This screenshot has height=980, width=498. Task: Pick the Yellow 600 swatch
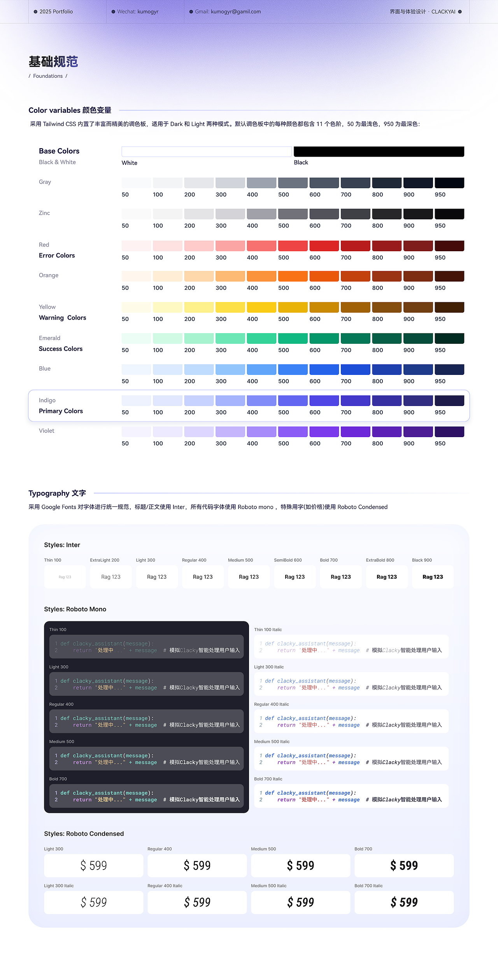coord(324,307)
